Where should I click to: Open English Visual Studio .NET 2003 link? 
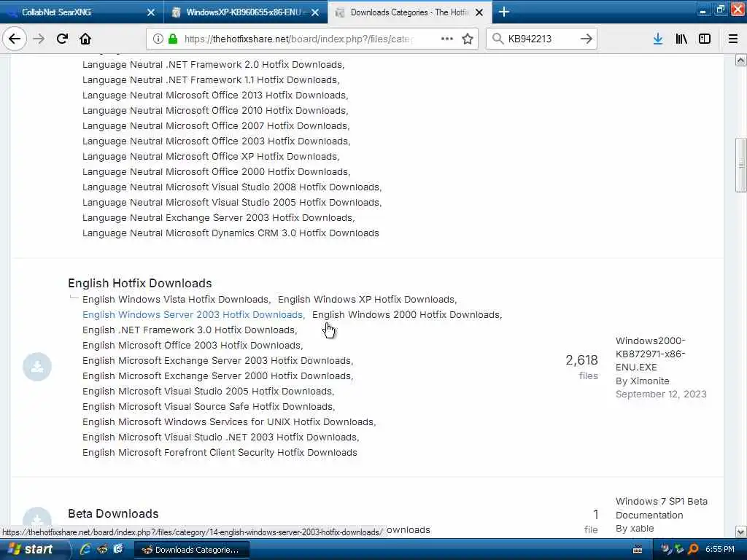coord(220,437)
